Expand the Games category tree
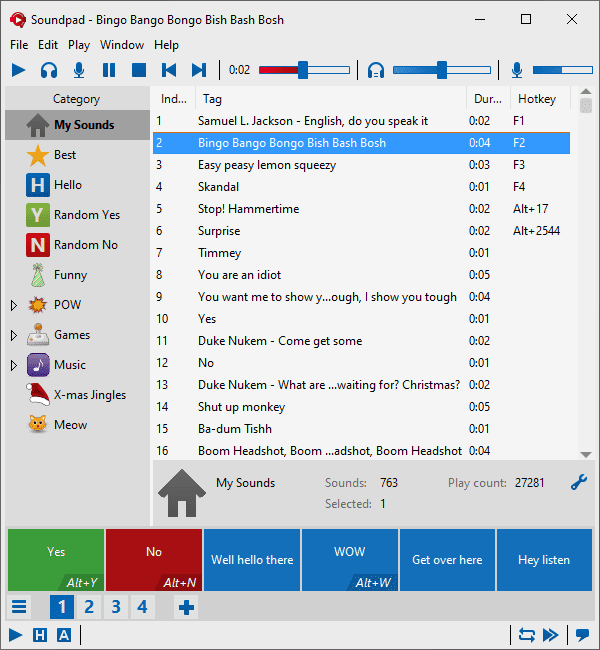Viewport: 600px width, 650px height. pos(13,335)
